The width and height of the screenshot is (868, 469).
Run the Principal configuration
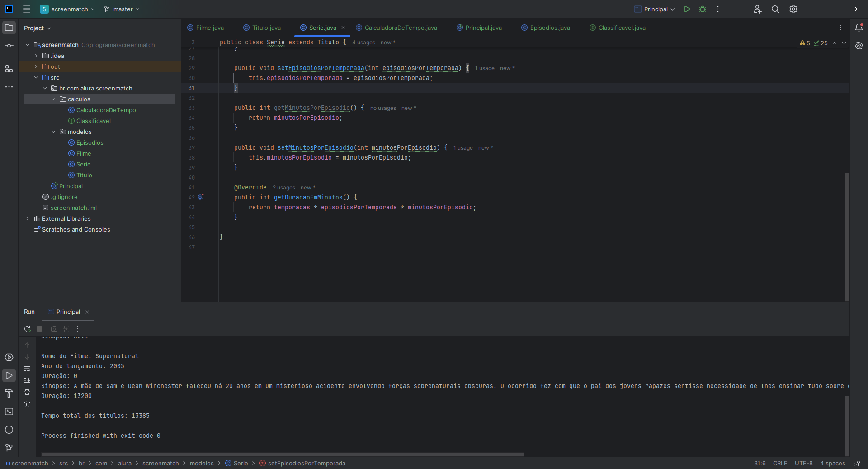pos(687,9)
